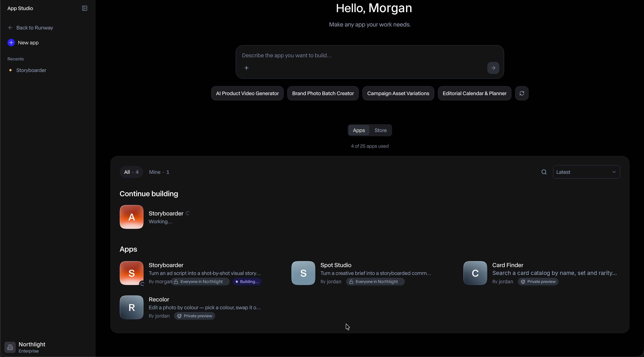This screenshot has height=357, width=644.
Task: Open the Card Finder app icon
Action: [475, 273]
